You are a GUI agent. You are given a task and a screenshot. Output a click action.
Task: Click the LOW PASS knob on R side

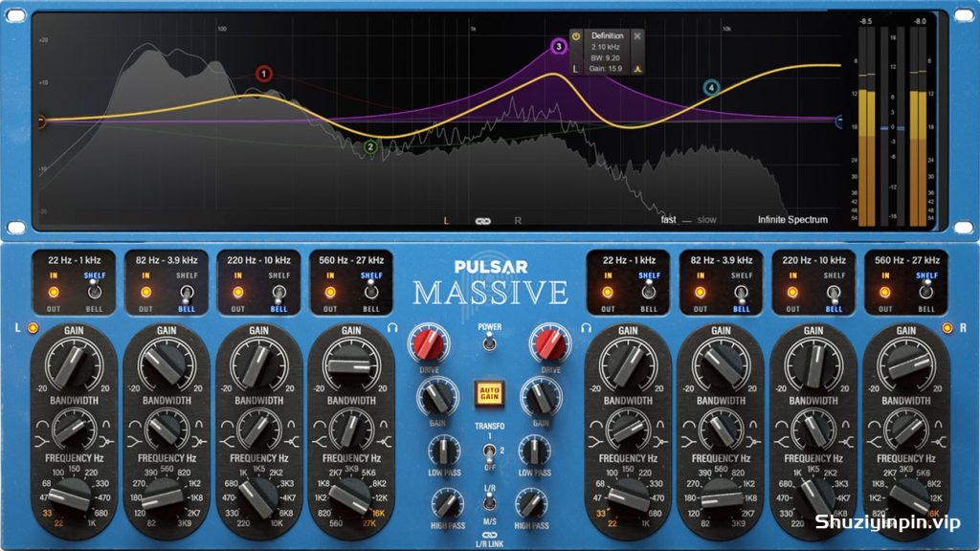pos(534,452)
